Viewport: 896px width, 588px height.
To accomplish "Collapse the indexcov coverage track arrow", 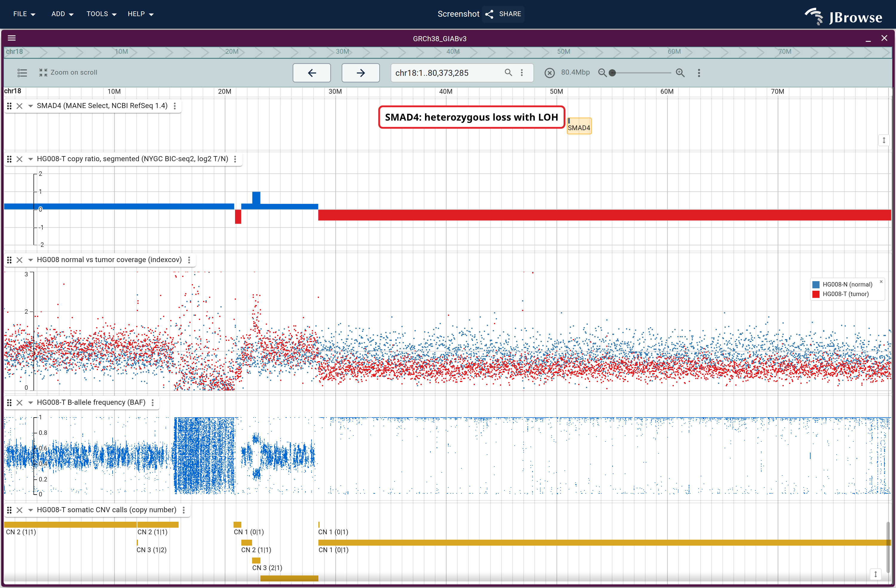I will (x=30, y=260).
